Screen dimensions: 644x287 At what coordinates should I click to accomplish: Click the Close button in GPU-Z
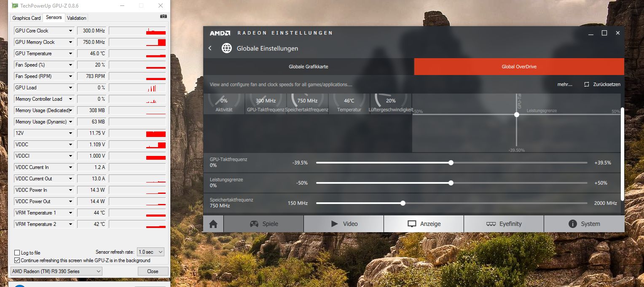click(x=153, y=271)
